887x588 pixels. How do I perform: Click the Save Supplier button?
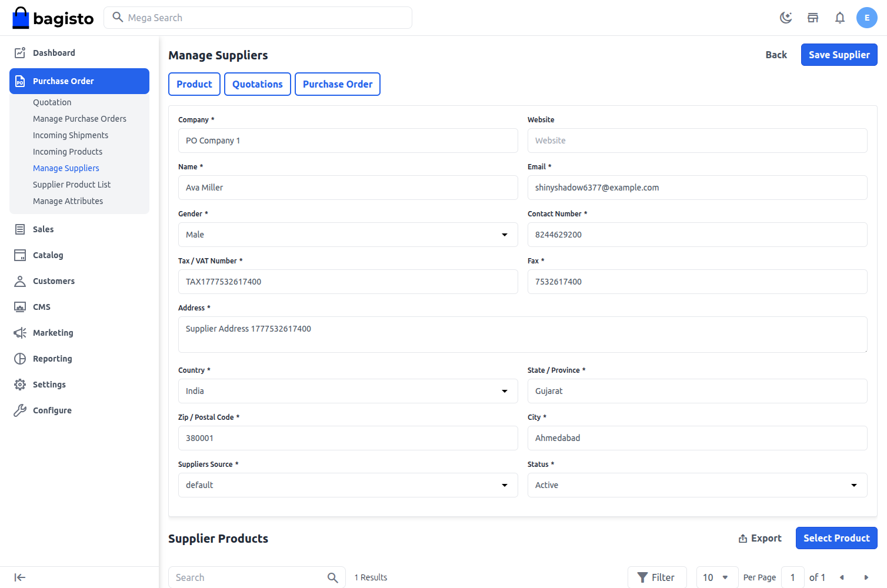[839, 55]
